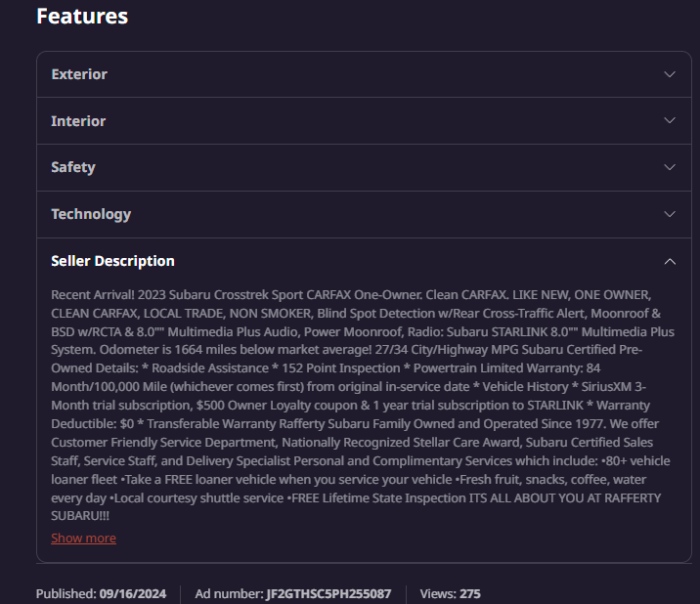Click the RAFFERTY SUBARU!!! closing text

tap(80, 516)
